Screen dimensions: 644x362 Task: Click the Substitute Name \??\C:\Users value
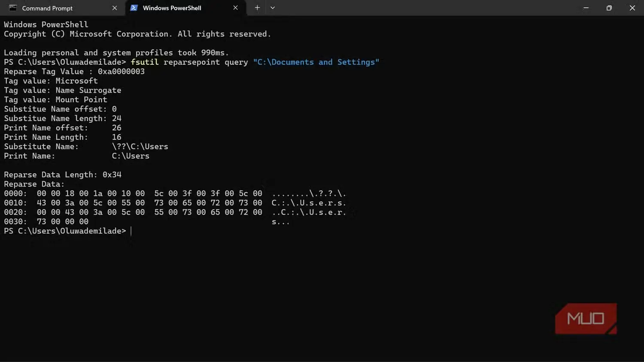[x=140, y=147]
